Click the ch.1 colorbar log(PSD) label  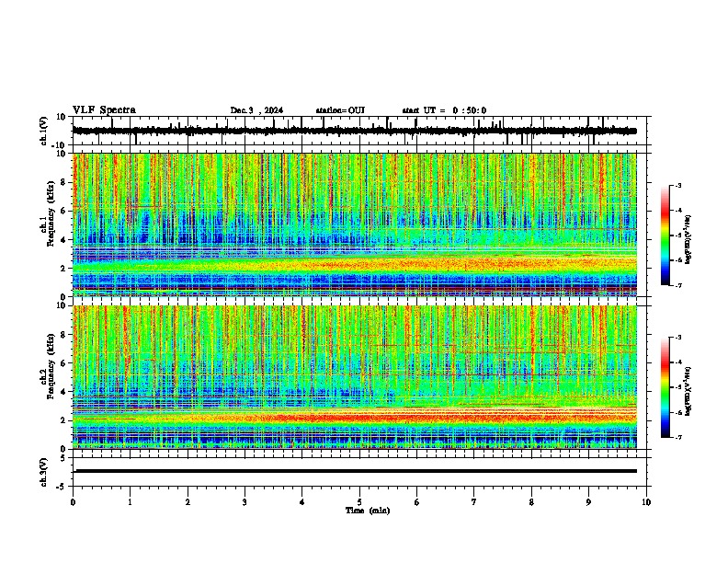pyautogui.click(x=688, y=240)
